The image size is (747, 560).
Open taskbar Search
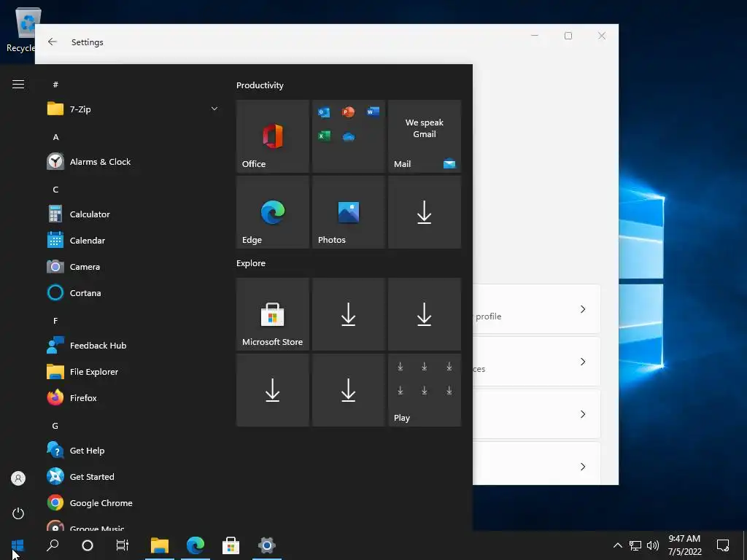53,545
